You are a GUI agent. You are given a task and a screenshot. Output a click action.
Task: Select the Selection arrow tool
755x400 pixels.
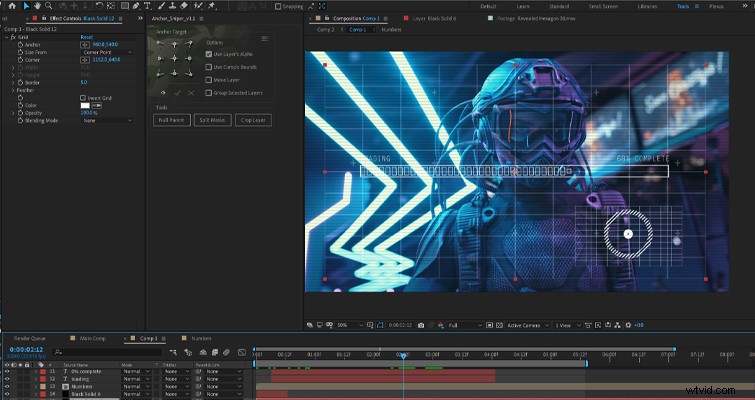coord(26,6)
